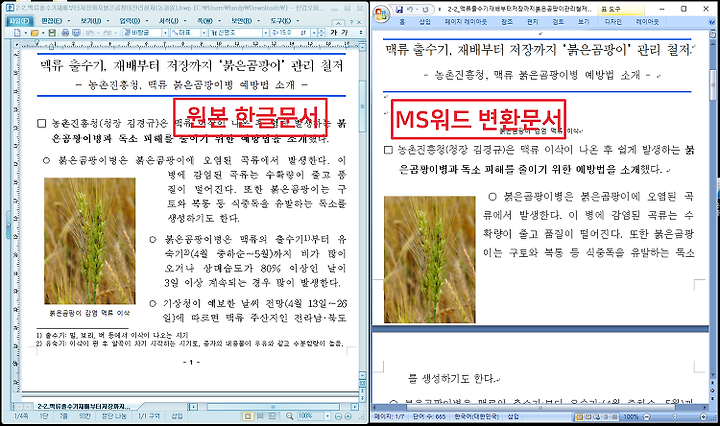
Task: Click Hangul horizontal scrollbar
Action: (273, 407)
